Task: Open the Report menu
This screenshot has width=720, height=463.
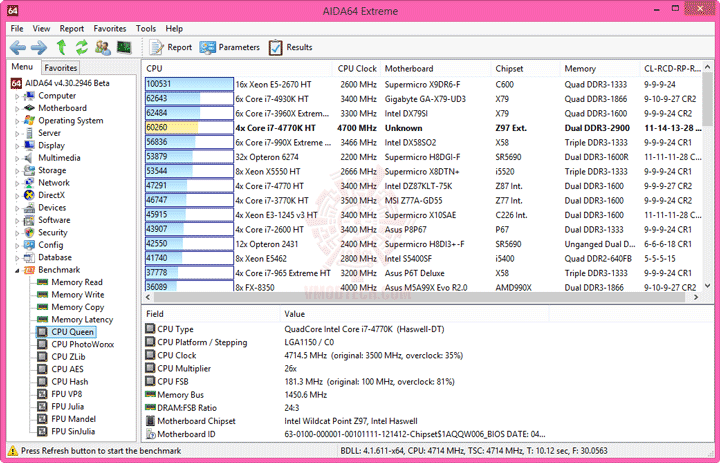Action: pos(72,28)
